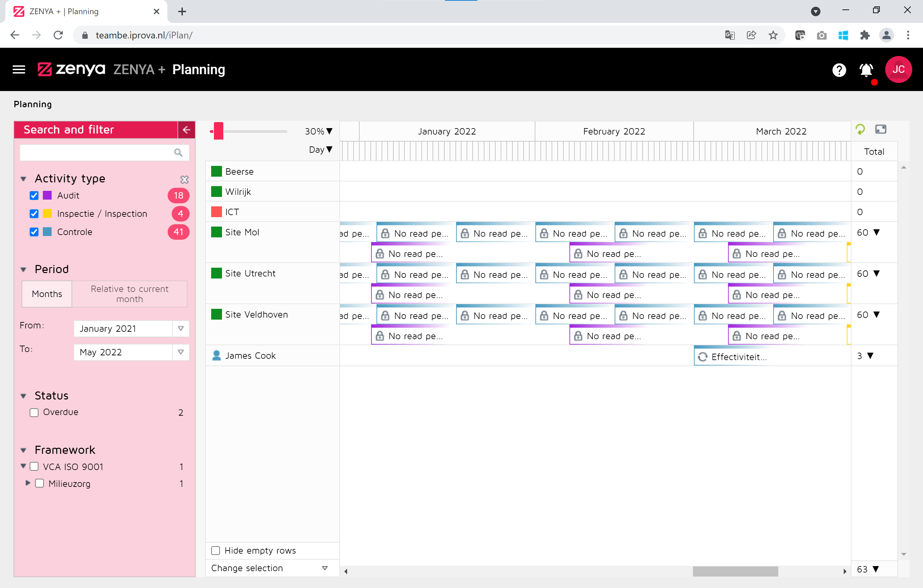Expand the Milieuzorg framework item

tap(27, 483)
